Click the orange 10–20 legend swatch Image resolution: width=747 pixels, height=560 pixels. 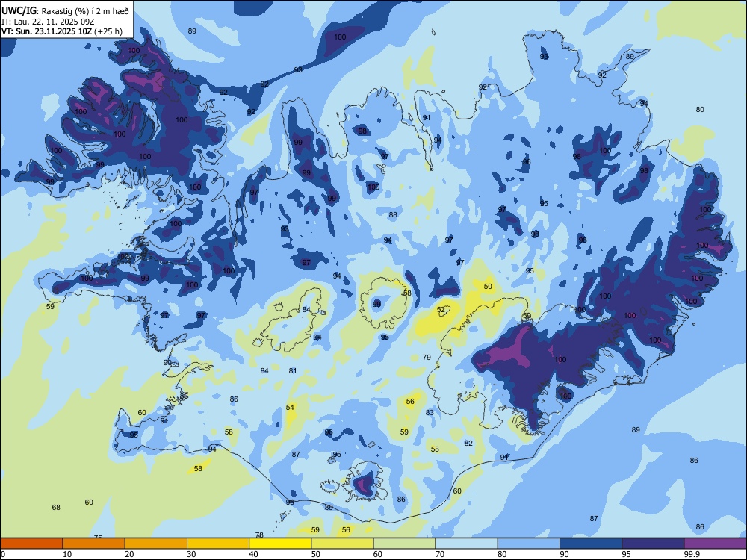tap(94, 544)
